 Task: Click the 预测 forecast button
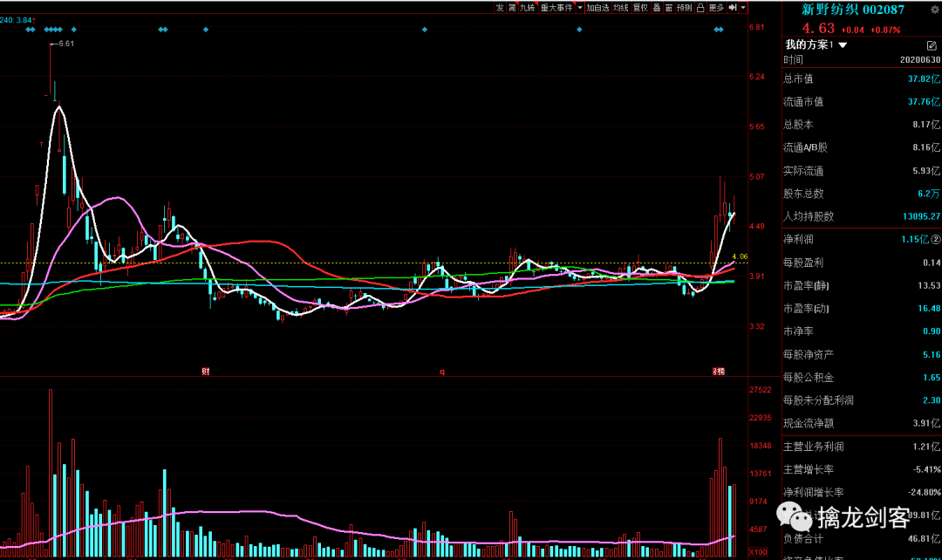pyautogui.click(x=685, y=8)
